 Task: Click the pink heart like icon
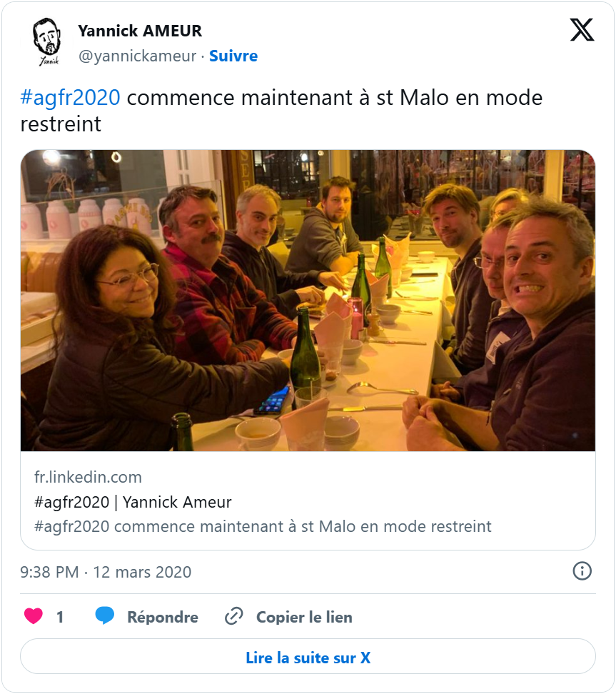pos(34,616)
